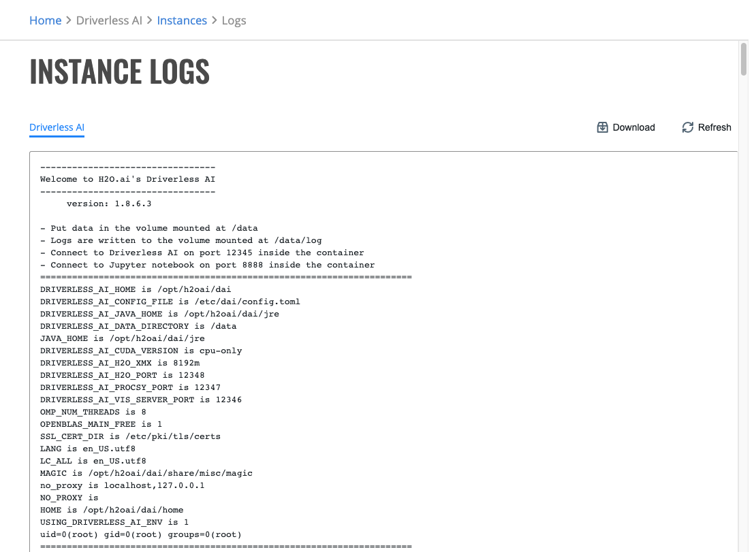Click the 'HOME is /opt/h2oai/dai/home' line
756x552 pixels.
pyautogui.click(x=112, y=510)
